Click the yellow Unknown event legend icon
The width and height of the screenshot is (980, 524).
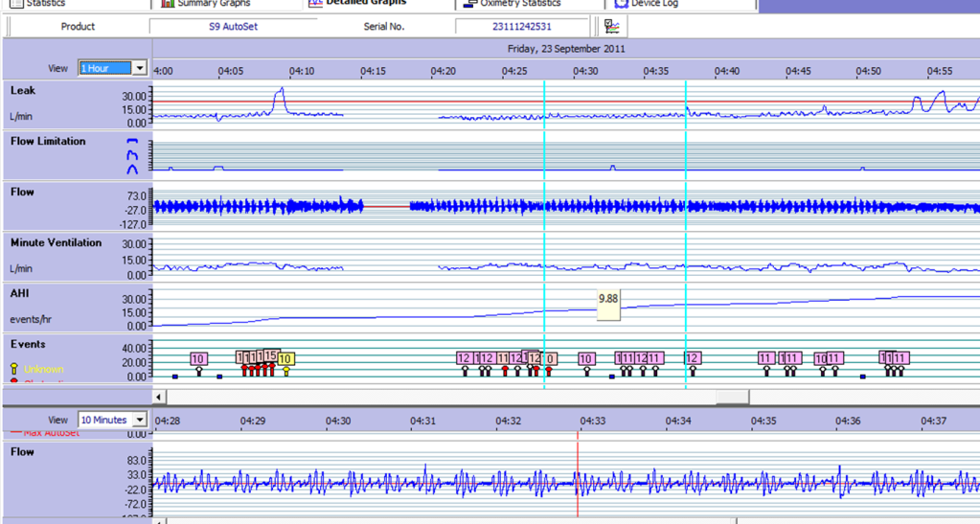[x=14, y=369]
